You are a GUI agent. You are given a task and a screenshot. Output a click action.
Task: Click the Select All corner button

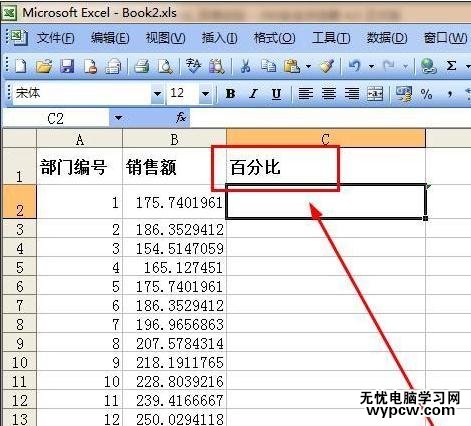[x=19, y=139]
